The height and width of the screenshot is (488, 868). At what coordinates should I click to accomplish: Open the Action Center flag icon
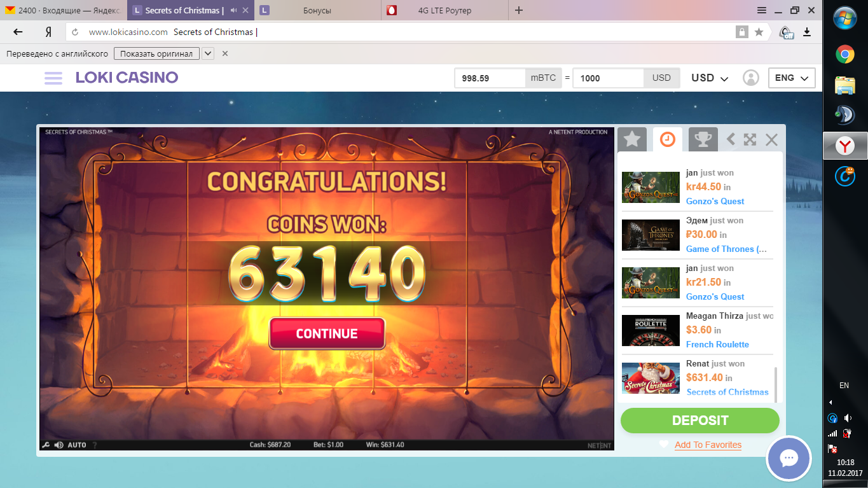tap(832, 449)
